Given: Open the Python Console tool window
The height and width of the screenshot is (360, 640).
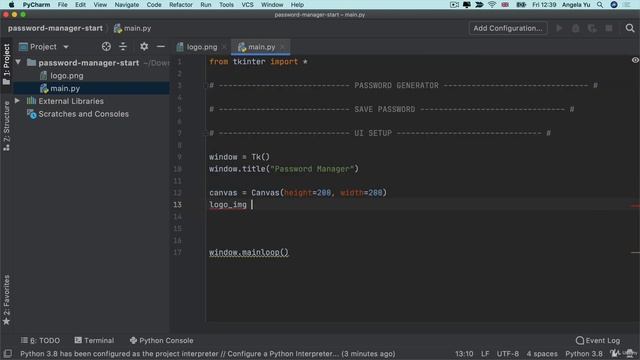Looking at the screenshot, I should point(162,340).
